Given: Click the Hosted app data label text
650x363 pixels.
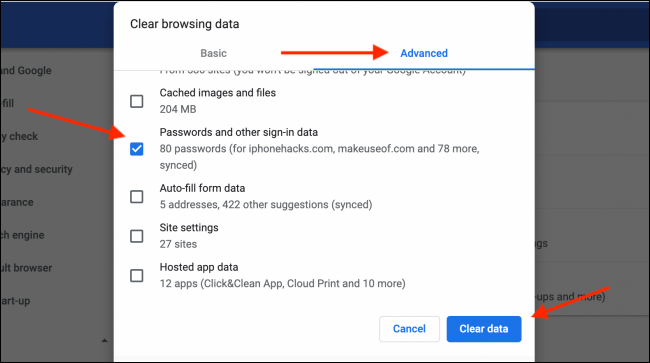Looking at the screenshot, I should coord(199,267).
